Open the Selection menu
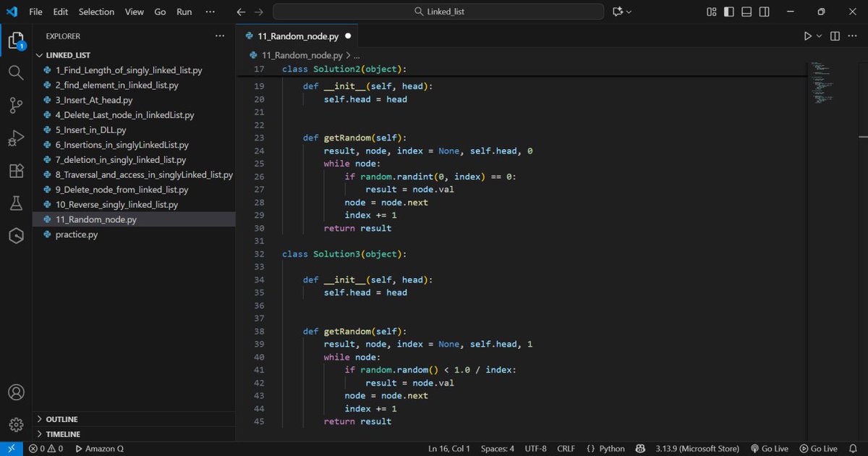 coord(96,12)
